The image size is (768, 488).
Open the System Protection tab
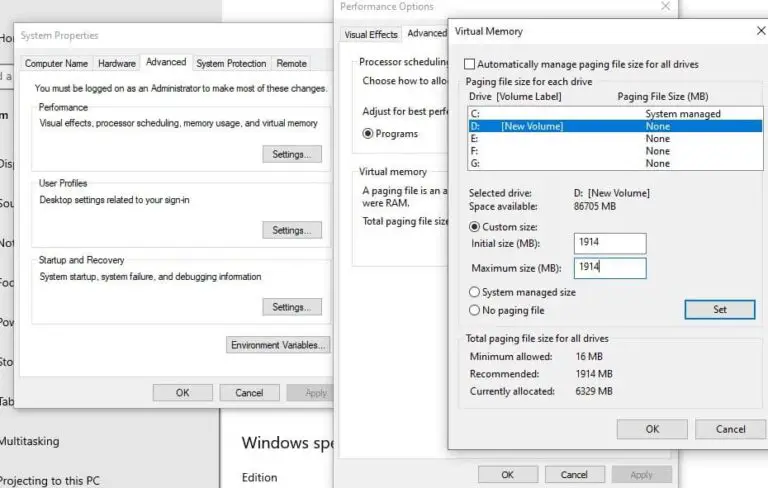coord(231,63)
